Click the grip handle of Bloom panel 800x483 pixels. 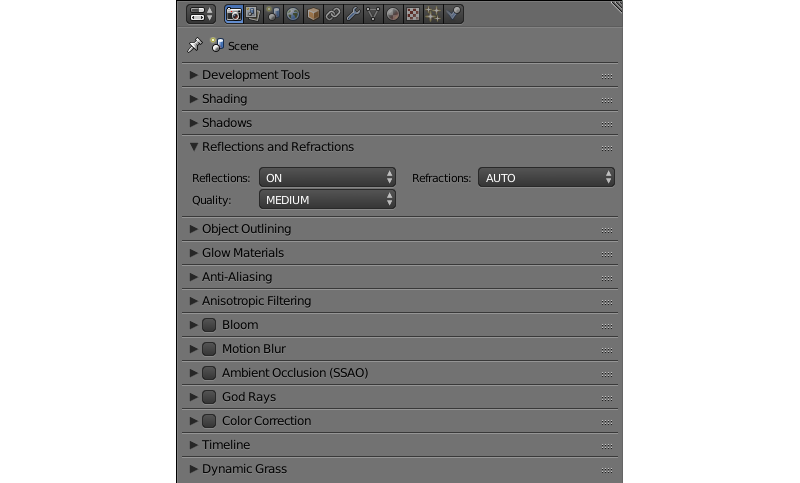point(607,326)
